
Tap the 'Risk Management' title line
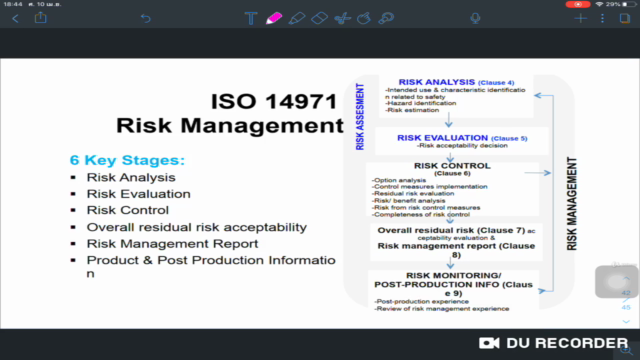point(230,125)
